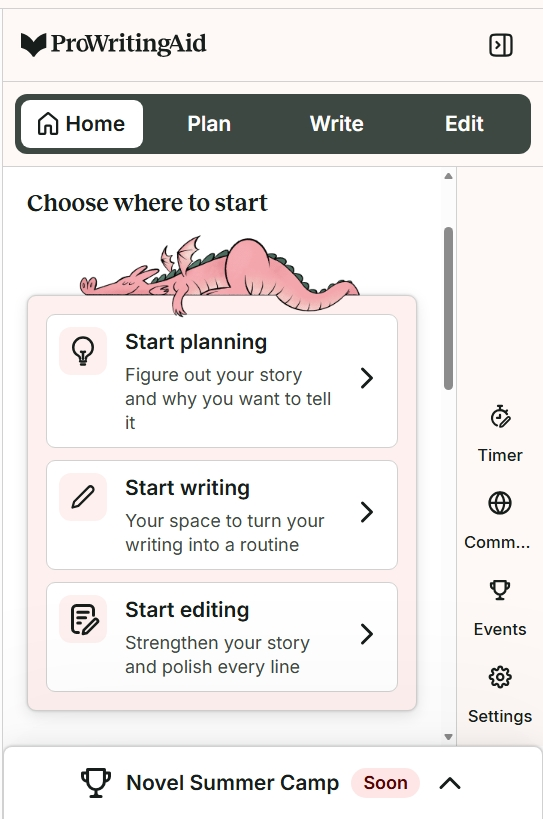Click the ProWritingAid logo

113,44
